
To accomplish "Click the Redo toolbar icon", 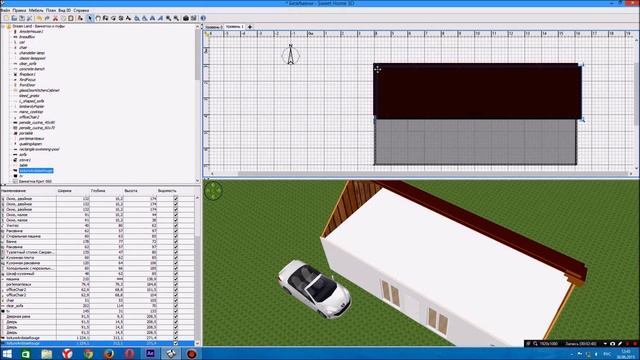I will coord(47,18).
